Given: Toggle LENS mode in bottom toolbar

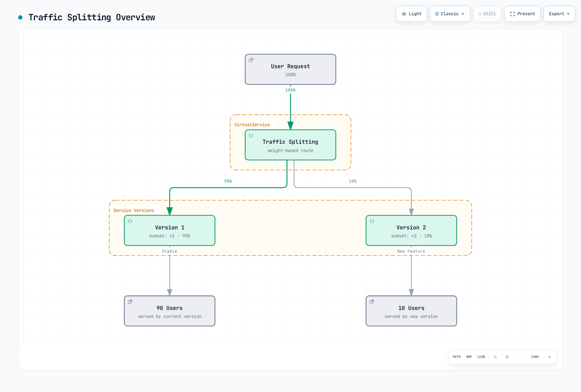Looking at the screenshot, I should tap(481, 357).
